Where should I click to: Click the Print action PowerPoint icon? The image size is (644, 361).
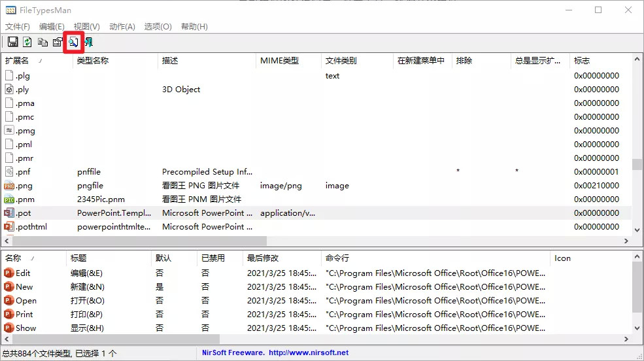coord(8,314)
